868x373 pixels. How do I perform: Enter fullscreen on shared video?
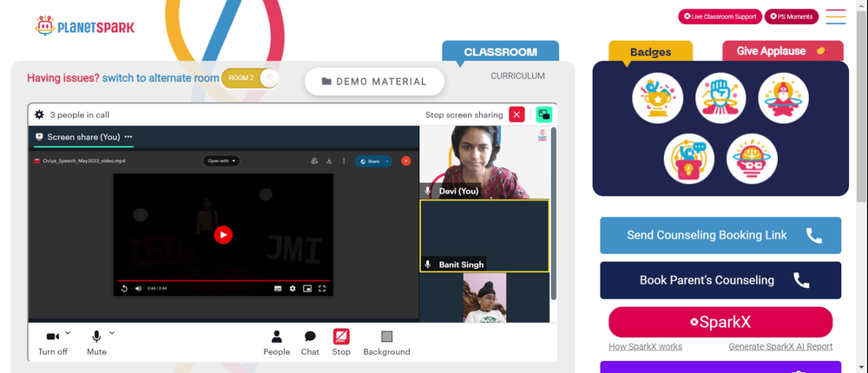[x=322, y=288]
